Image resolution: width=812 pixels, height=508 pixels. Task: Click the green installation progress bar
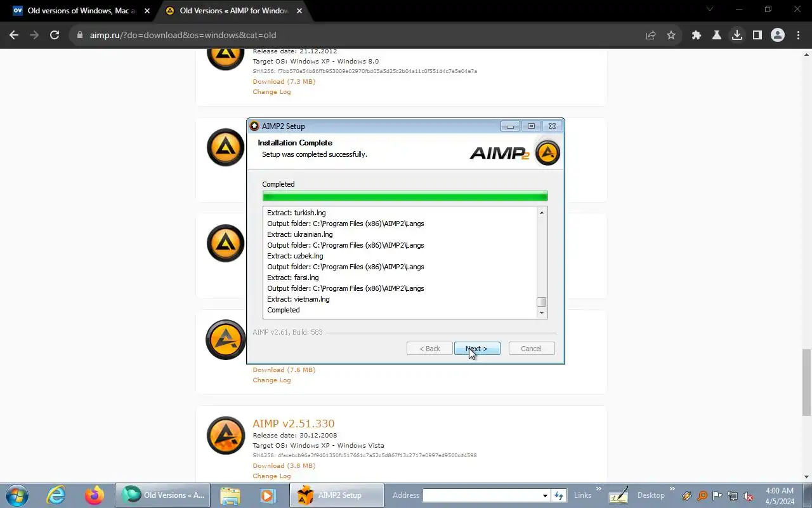tap(405, 196)
